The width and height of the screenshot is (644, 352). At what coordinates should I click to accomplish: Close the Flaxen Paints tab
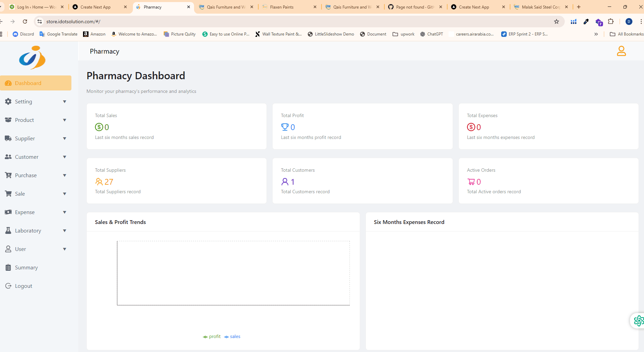pyautogui.click(x=315, y=7)
